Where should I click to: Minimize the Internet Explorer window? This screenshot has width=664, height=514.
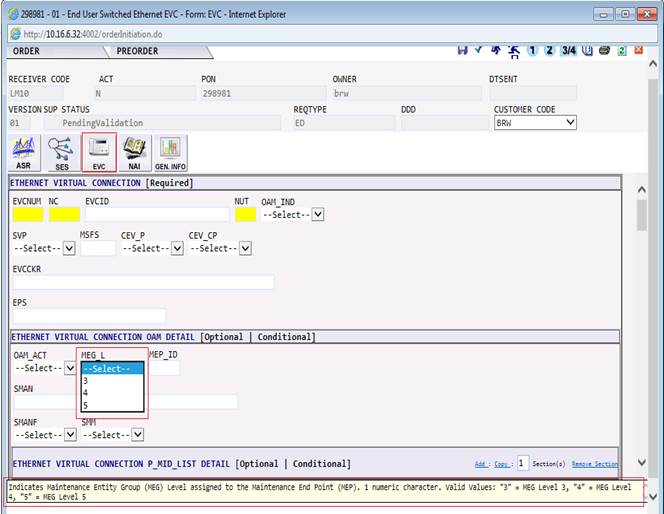(x=603, y=14)
